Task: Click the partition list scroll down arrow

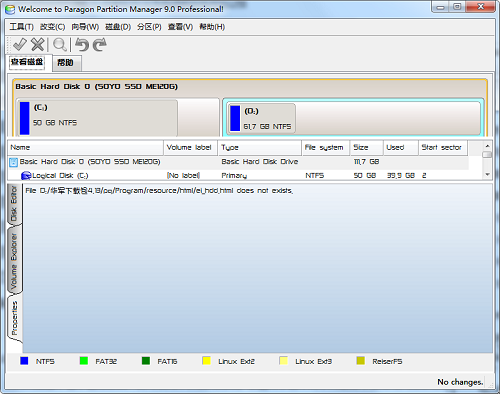Action: (487, 175)
